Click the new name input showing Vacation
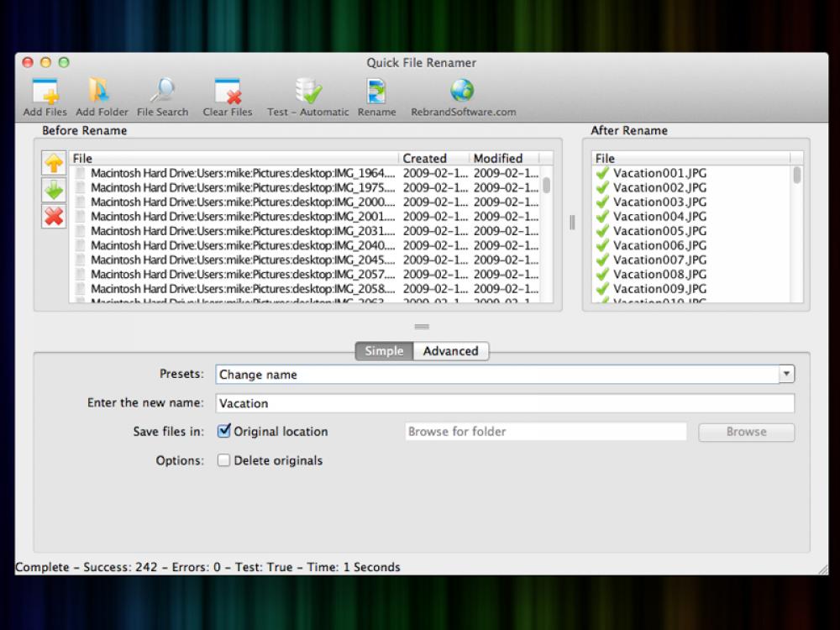840x630 pixels. coord(504,403)
